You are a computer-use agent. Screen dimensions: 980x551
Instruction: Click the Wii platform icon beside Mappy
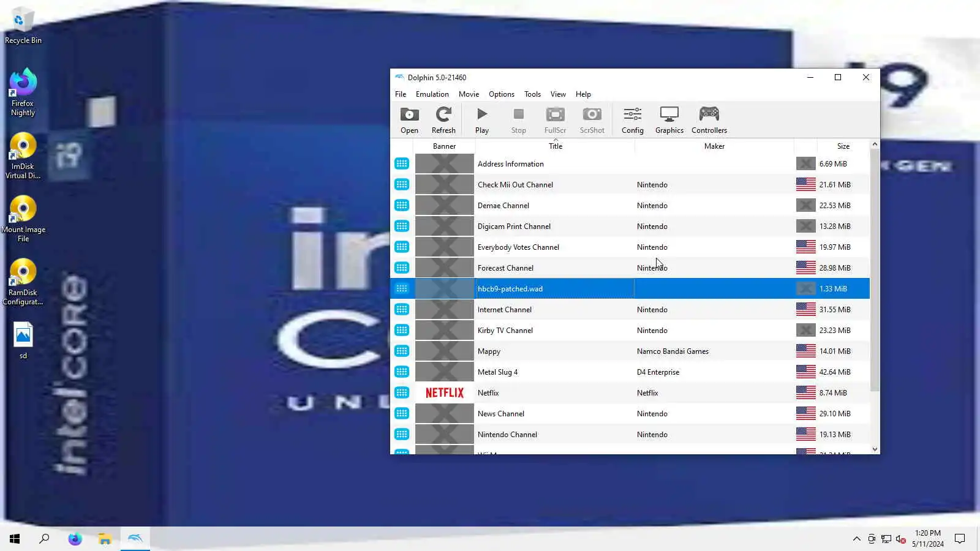click(x=402, y=351)
